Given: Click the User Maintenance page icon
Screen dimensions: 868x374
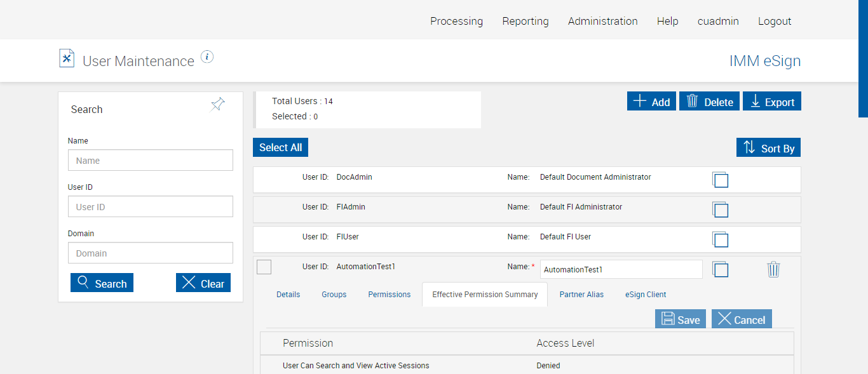Looking at the screenshot, I should [67, 58].
